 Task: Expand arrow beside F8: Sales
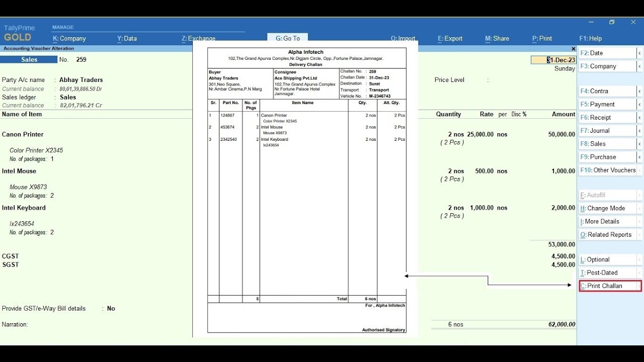639,143
